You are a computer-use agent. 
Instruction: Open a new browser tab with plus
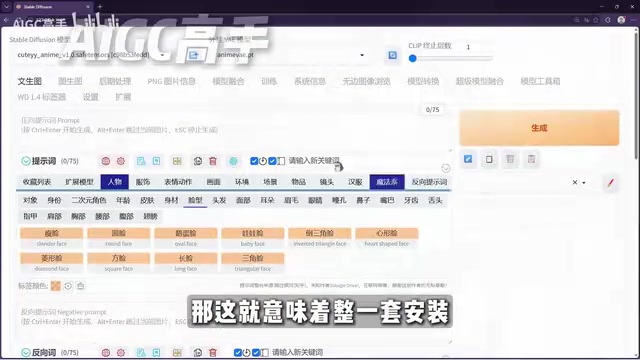click(x=100, y=7)
